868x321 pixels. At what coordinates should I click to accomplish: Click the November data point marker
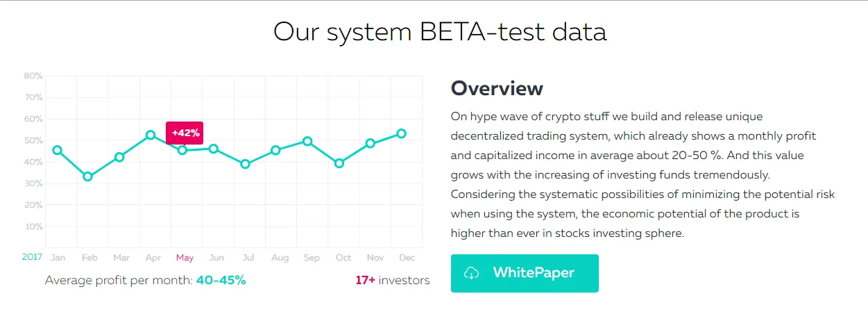pos(371,143)
